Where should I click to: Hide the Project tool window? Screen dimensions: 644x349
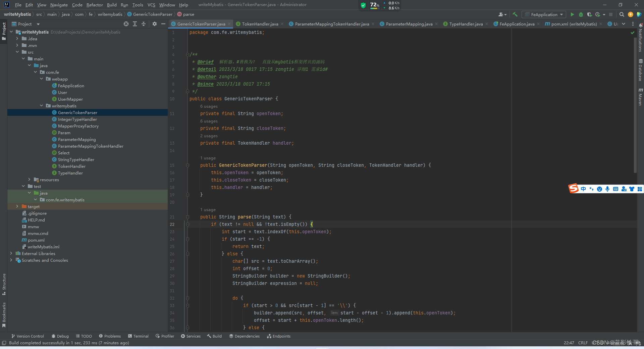click(163, 24)
